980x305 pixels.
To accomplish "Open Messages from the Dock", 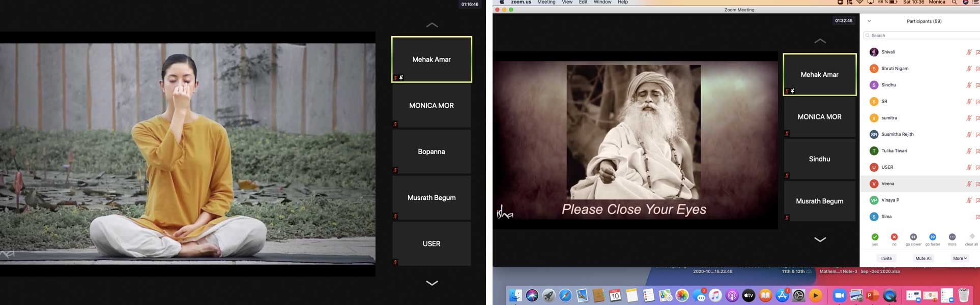I will [x=699, y=295].
